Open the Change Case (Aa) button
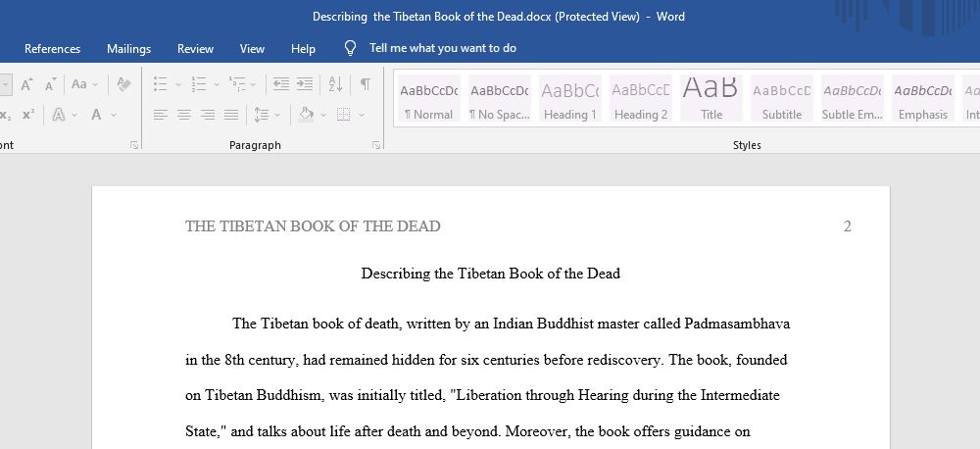980x449 pixels. click(79, 84)
